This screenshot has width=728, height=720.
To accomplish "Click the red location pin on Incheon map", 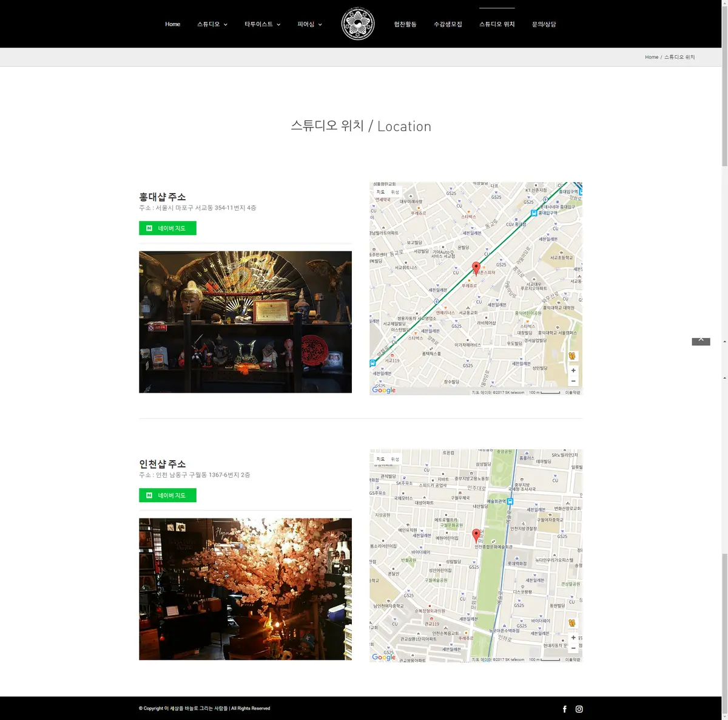I will tap(476, 535).
